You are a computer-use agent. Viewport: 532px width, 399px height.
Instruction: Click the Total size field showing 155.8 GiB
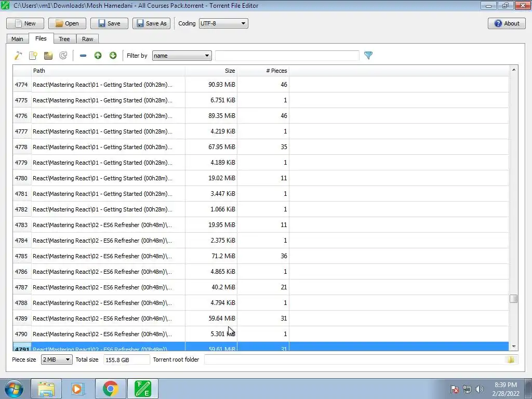(x=127, y=360)
